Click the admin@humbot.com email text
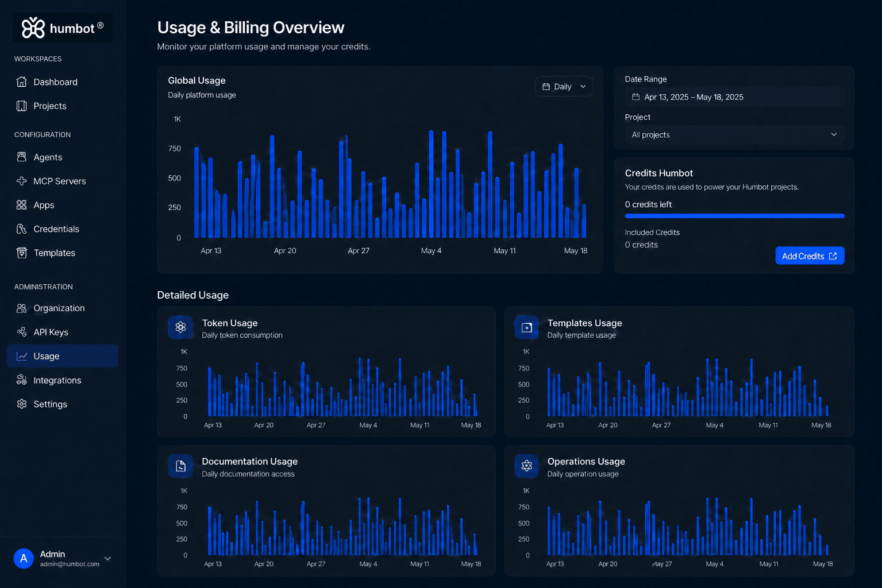The width and height of the screenshot is (882, 588). click(70, 564)
